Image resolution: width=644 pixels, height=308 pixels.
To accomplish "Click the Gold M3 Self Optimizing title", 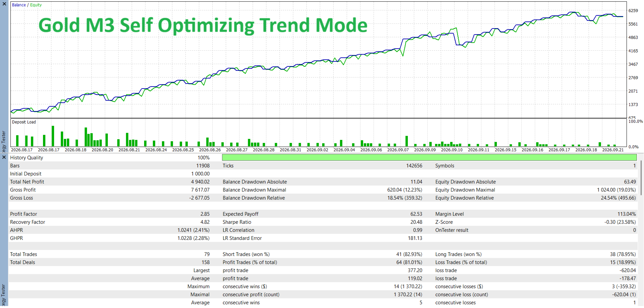I will 203,25.
